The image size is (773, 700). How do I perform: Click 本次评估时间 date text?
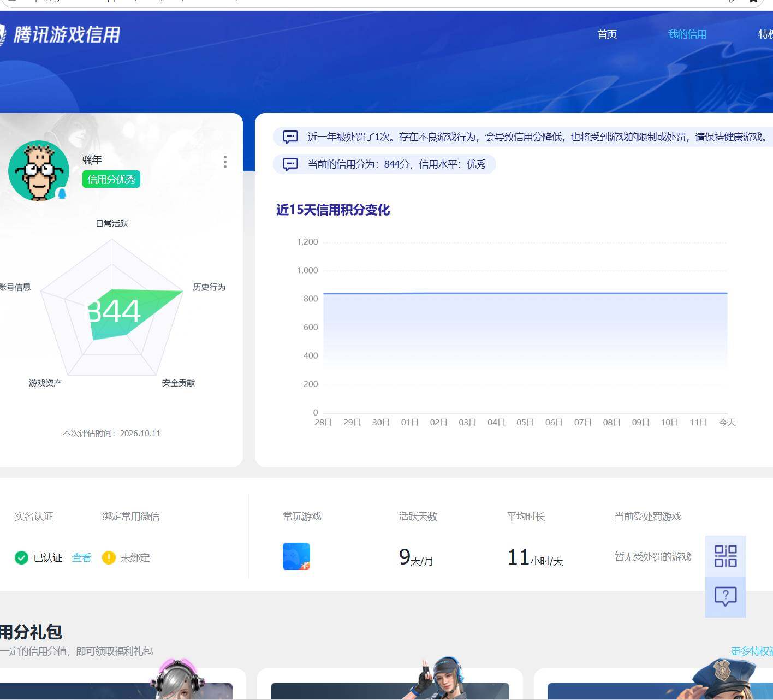pos(111,434)
